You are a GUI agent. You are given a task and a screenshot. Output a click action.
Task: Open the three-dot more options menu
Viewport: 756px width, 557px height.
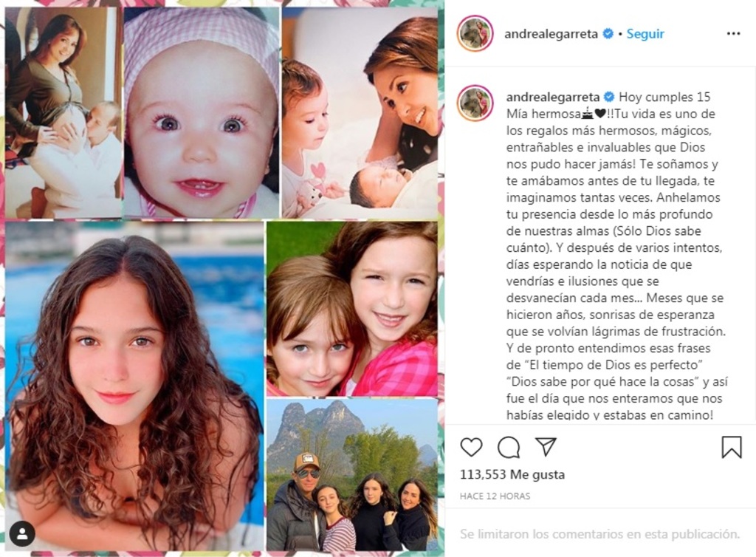point(733,33)
